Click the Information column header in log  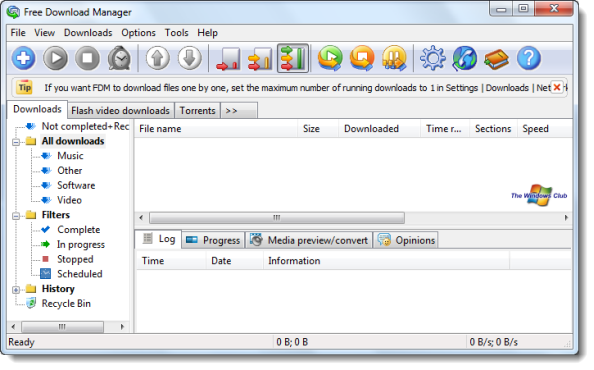(x=386, y=261)
